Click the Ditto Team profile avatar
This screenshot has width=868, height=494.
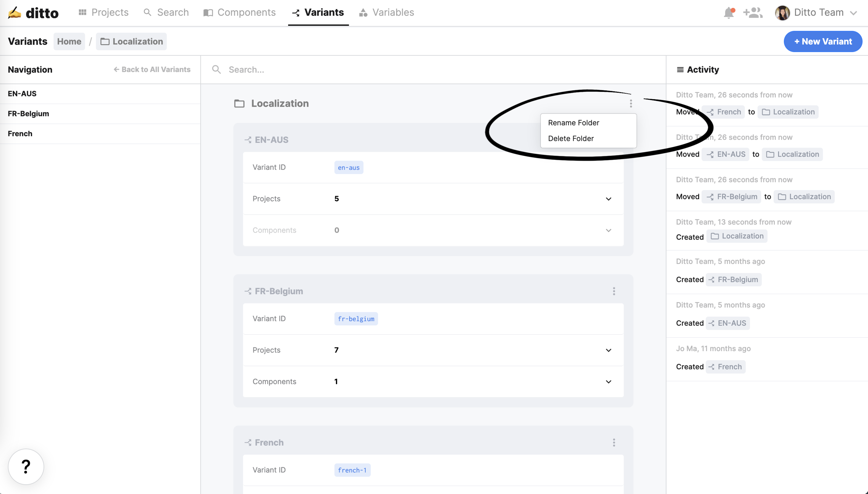[782, 13]
